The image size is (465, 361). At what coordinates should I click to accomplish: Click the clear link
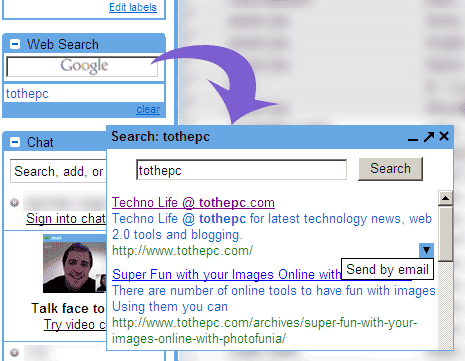[x=148, y=109]
